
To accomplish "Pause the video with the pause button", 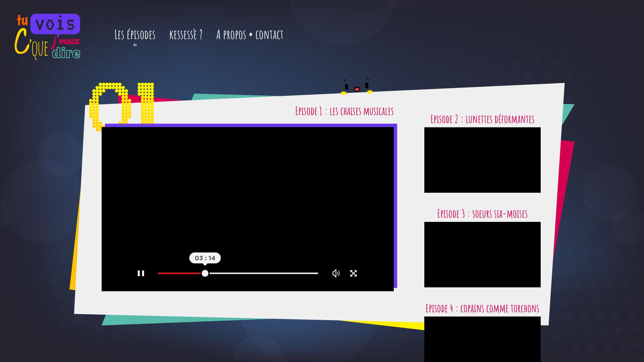I will (141, 274).
